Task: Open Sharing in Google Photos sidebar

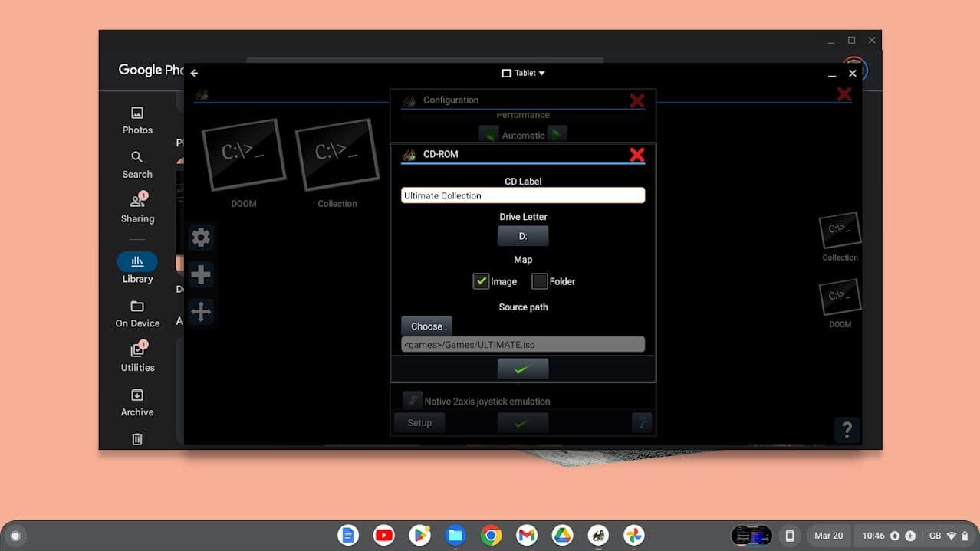Action: point(137,208)
